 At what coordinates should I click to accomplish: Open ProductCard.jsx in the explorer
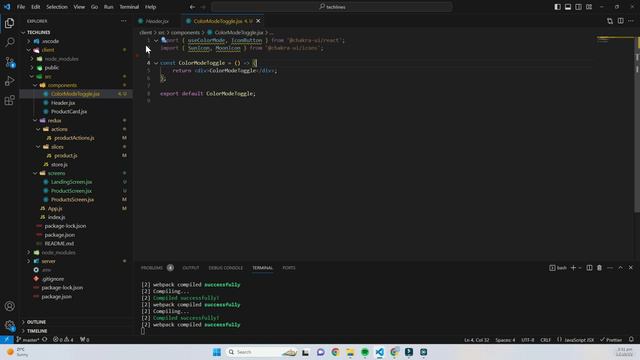[69, 111]
